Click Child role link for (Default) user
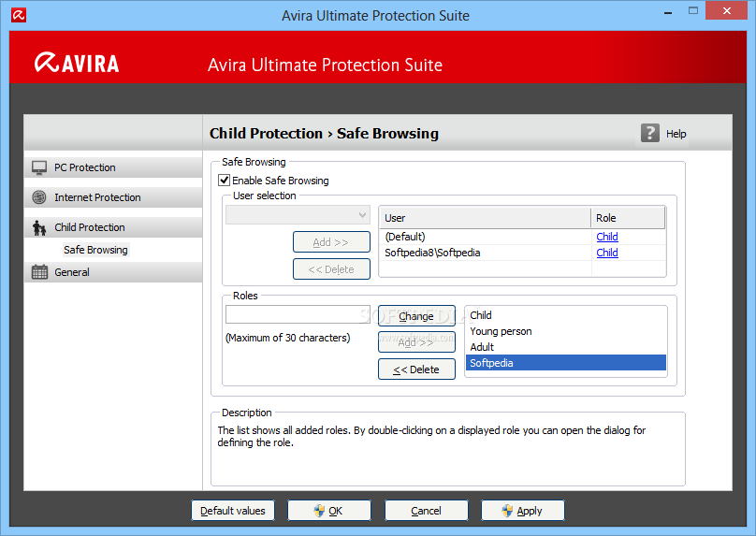This screenshot has height=536, width=756. 607,237
